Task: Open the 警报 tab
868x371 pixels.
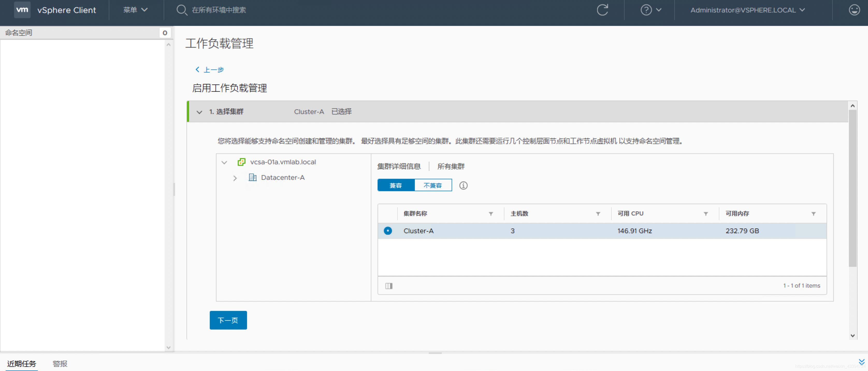Action: click(x=60, y=363)
